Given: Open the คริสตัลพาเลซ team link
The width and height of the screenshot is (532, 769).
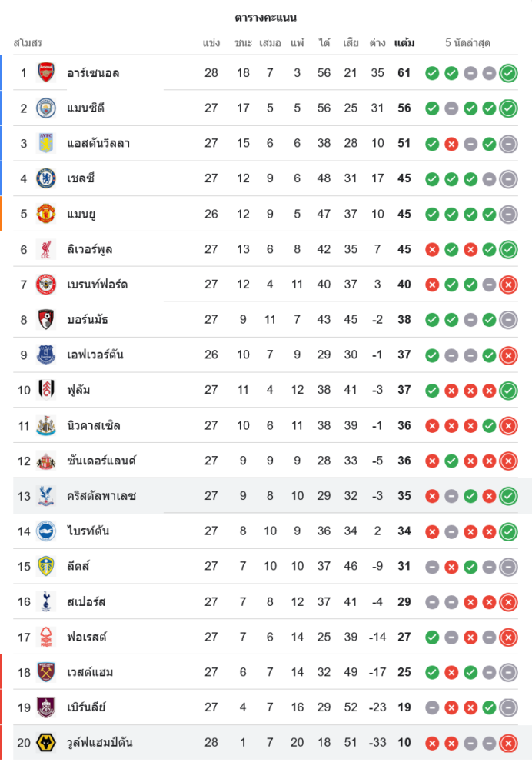Looking at the screenshot, I should coord(101,496).
